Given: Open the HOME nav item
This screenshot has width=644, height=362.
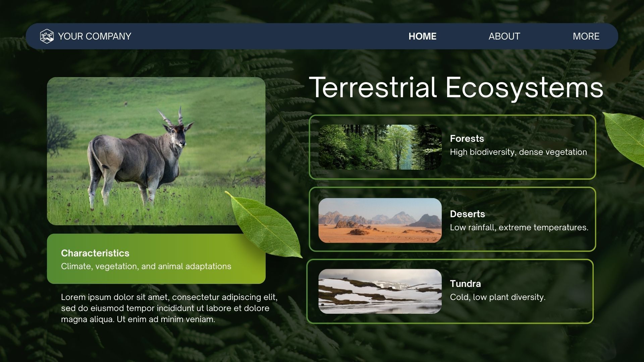Looking at the screenshot, I should [422, 36].
